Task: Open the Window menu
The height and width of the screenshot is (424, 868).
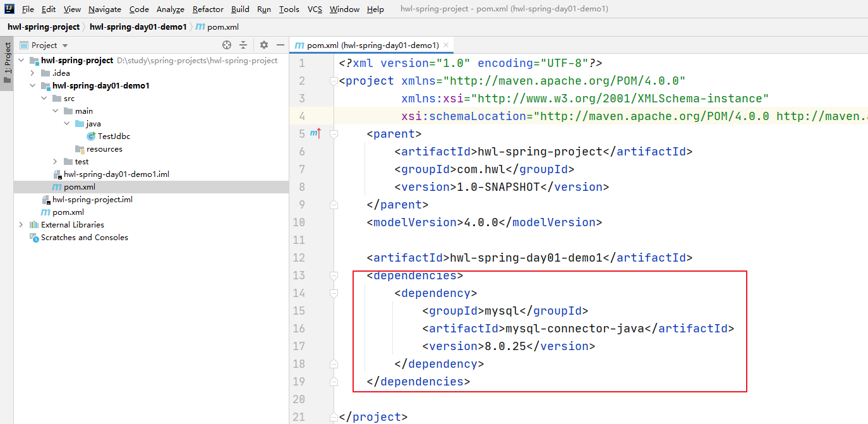Action: click(x=344, y=9)
